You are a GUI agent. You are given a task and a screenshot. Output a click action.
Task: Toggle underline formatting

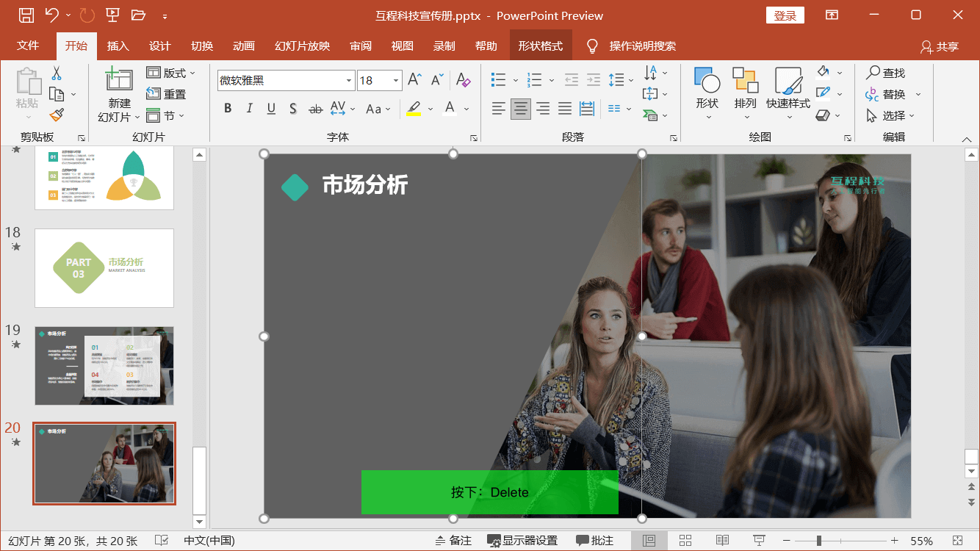click(271, 109)
